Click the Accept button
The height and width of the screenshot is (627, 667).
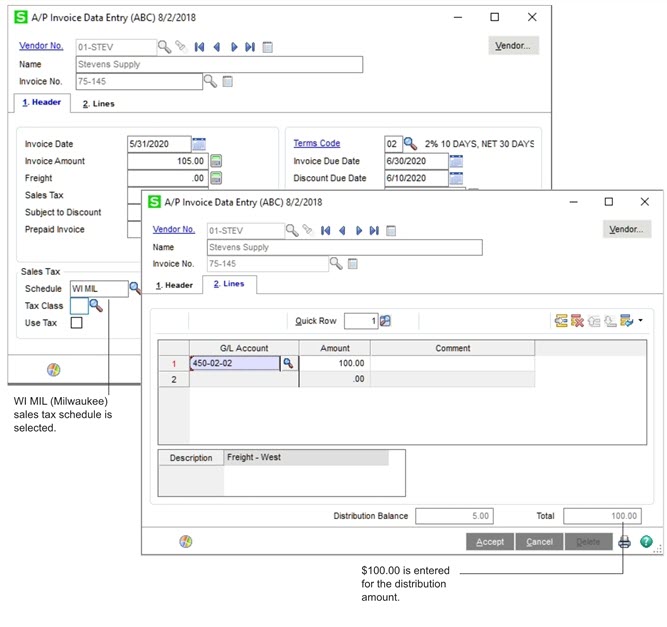pyautogui.click(x=490, y=541)
